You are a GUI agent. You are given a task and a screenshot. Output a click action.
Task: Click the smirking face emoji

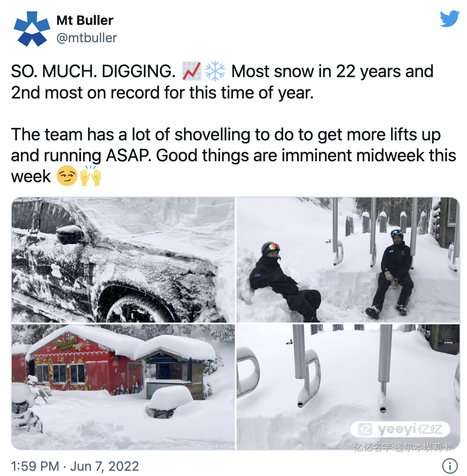[x=67, y=176]
